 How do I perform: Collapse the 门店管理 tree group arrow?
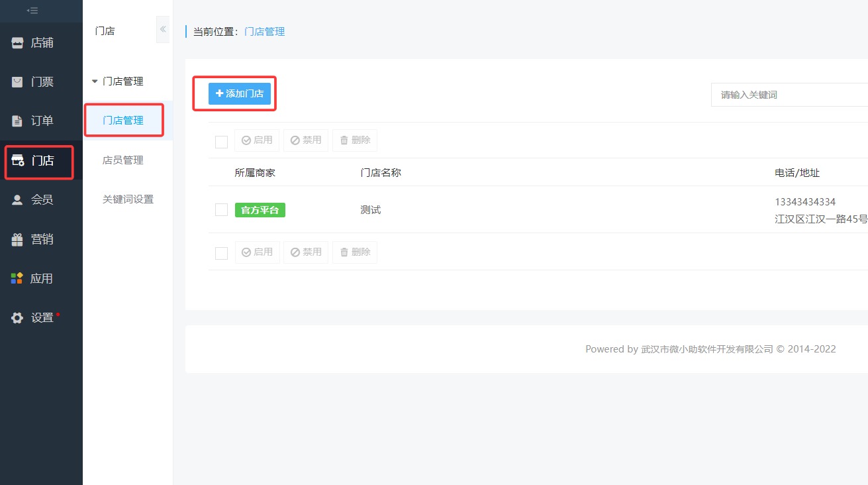pos(95,81)
